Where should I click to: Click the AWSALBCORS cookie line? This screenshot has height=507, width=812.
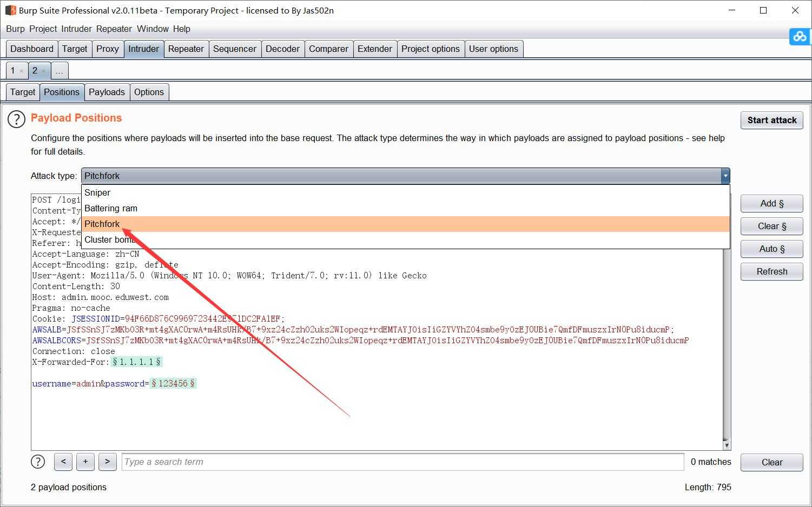[360, 341]
